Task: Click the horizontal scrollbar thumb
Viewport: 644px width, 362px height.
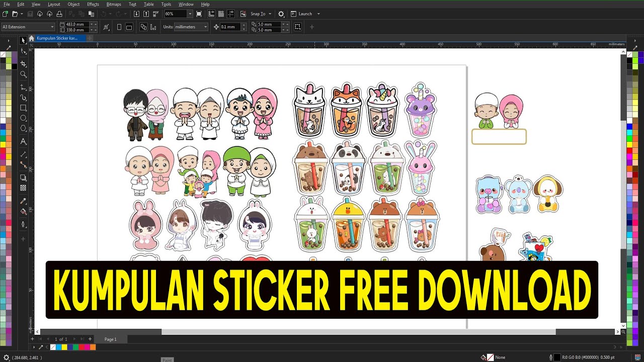Action: tap(358, 332)
